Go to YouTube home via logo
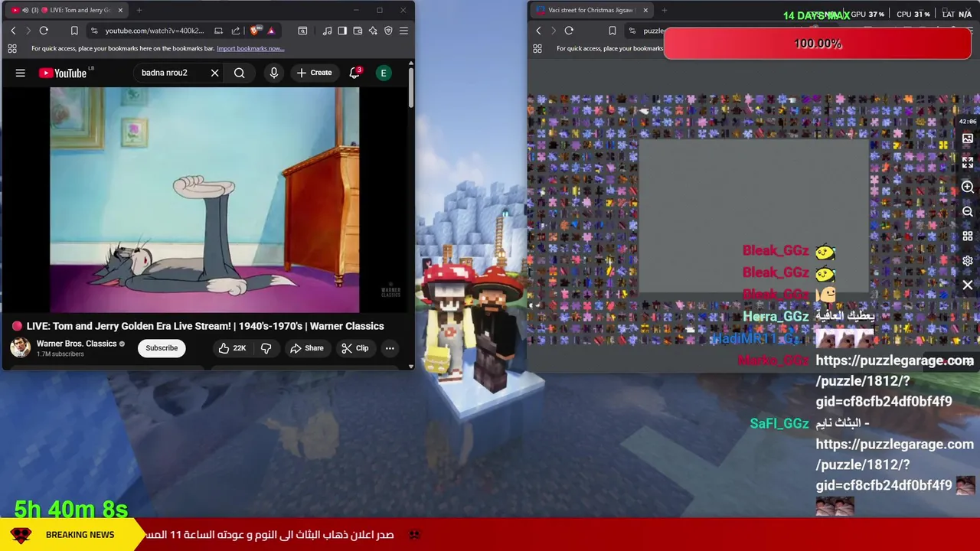Image resolution: width=980 pixels, height=551 pixels. pyautogui.click(x=64, y=73)
